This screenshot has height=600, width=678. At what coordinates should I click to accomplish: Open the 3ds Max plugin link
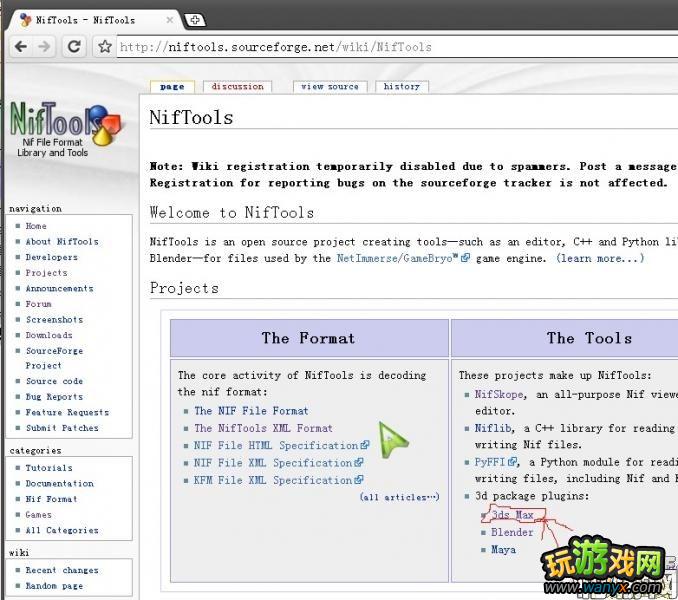[x=513, y=515]
